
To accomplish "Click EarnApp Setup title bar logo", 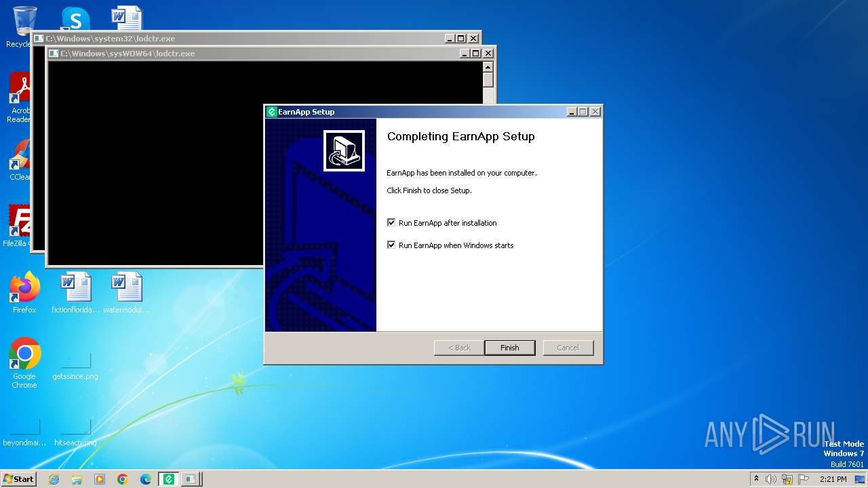I will click(272, 112).
